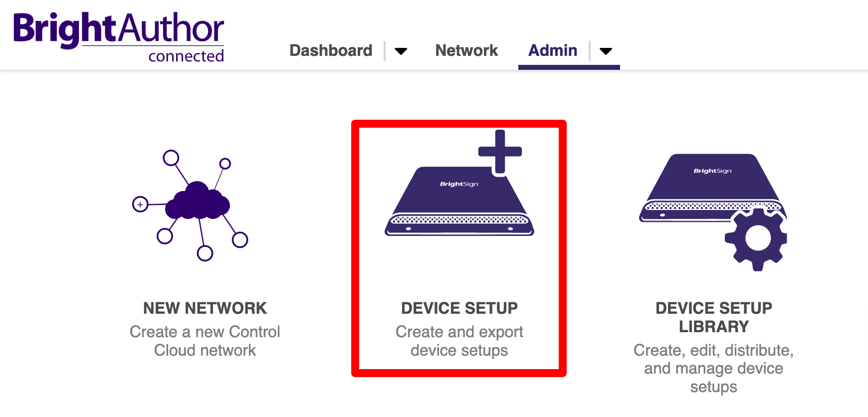Click "Create a new Control Cloud network" text

click(205, 341)
